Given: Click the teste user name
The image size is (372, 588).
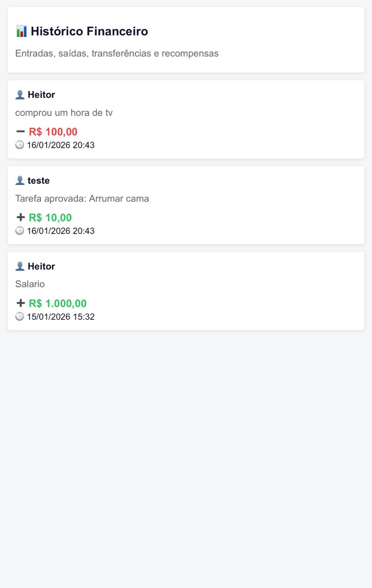Looking at the screenshot, I should click(x=39, y=180).
